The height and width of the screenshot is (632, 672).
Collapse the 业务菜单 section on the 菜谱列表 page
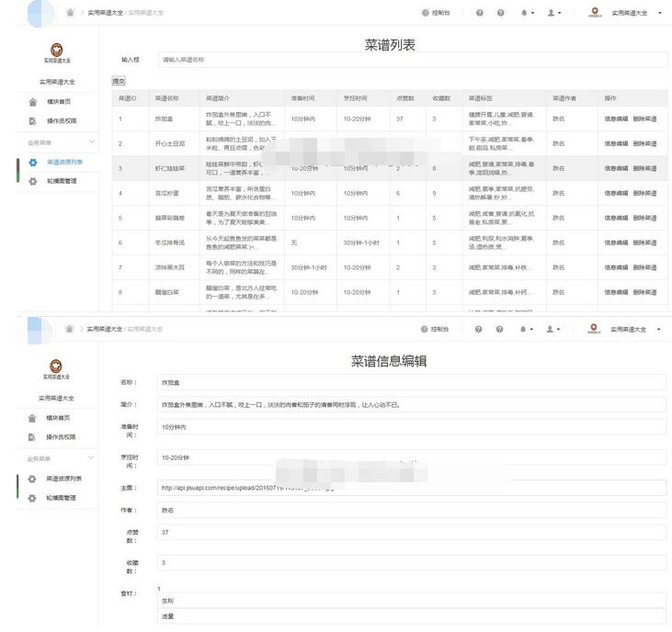91,142
